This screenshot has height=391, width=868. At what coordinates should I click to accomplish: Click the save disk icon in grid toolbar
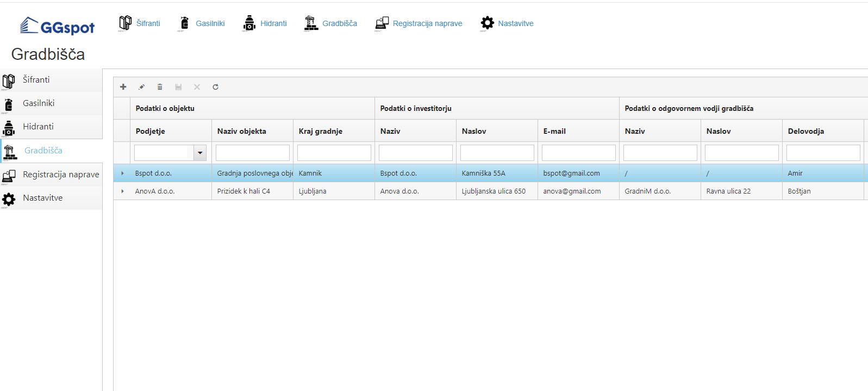(x=178, y=87)
